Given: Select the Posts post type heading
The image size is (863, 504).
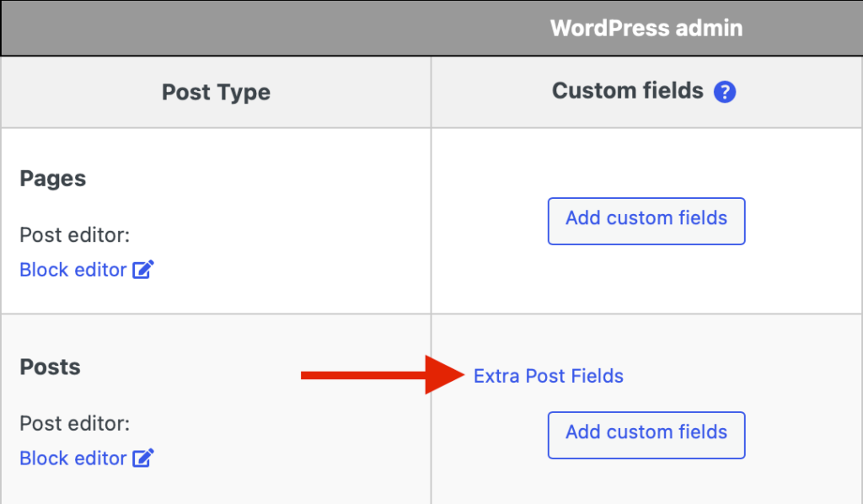Looking at the screenshot, I should 50,367.
